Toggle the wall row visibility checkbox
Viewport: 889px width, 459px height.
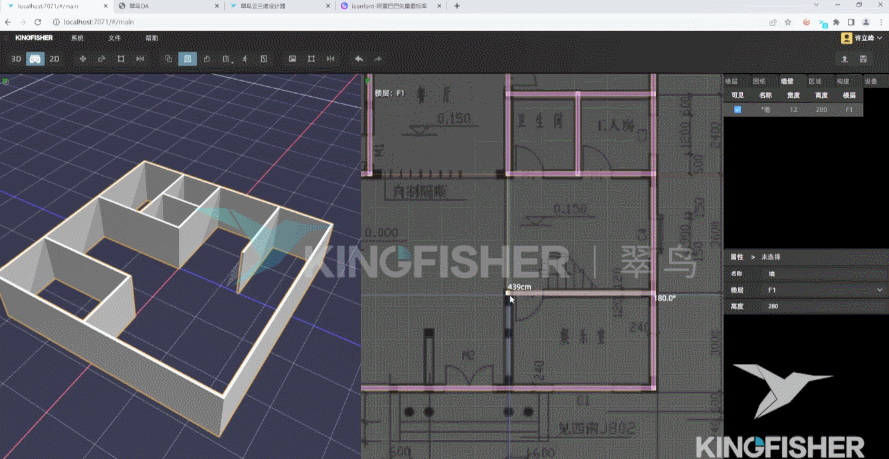pyautogui.click(x=738, y=109)
